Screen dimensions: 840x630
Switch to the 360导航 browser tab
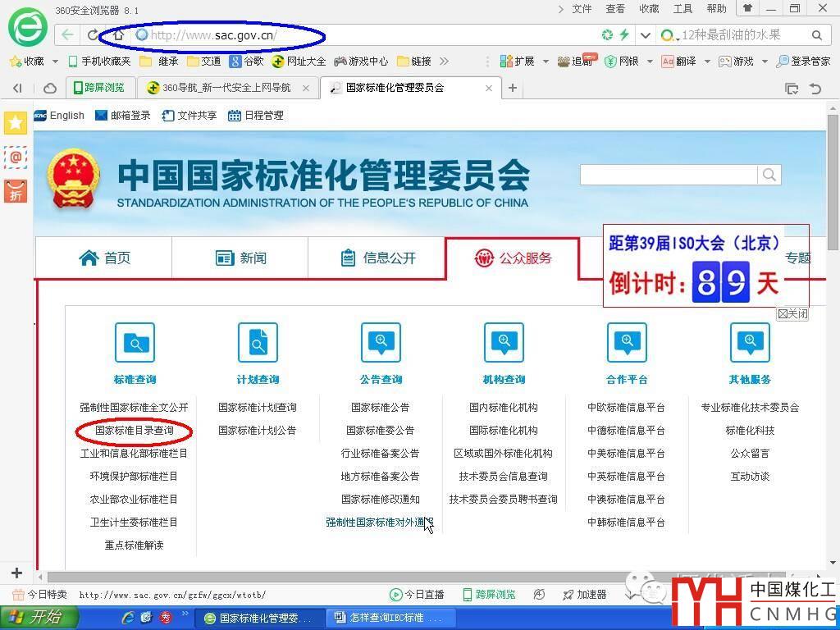[x=226, y=88]
